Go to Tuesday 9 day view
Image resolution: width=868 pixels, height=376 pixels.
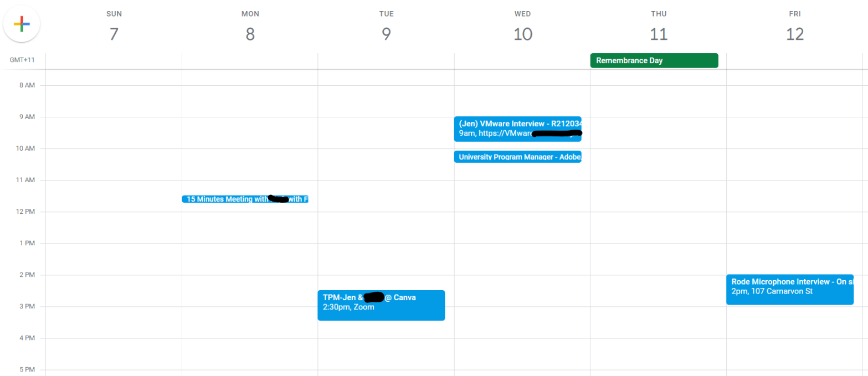(x=386, y=34)
